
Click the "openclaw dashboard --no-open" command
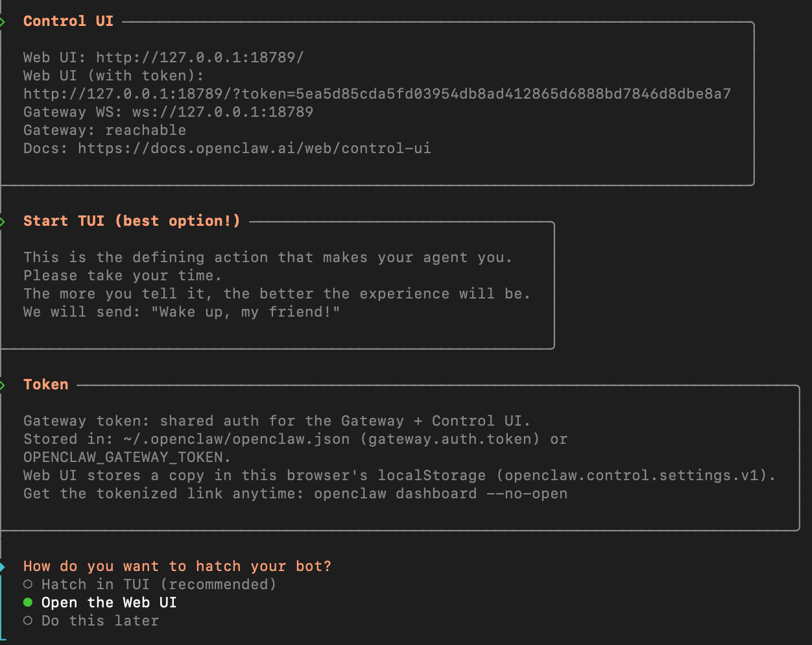tap(440, 494)
